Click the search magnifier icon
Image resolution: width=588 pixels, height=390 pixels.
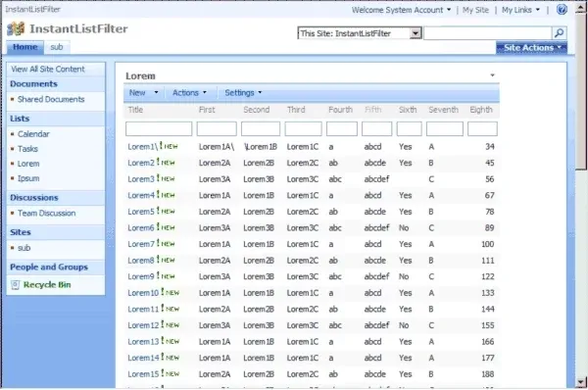(559, 33)
